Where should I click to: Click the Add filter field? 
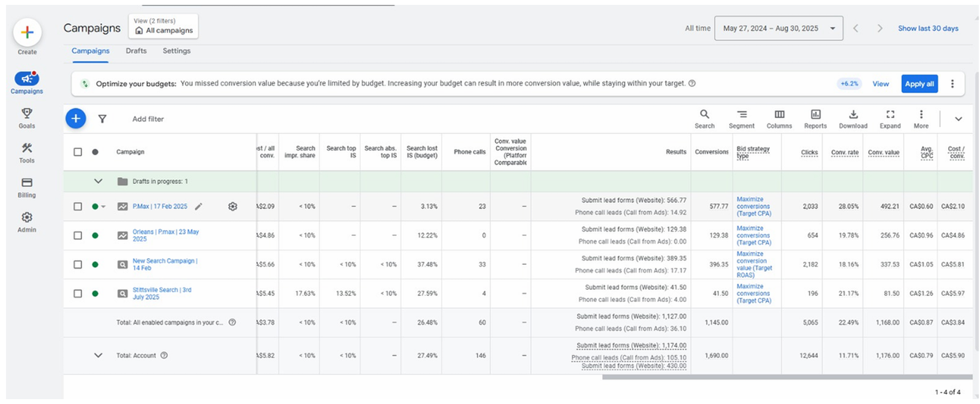[148, 119]
